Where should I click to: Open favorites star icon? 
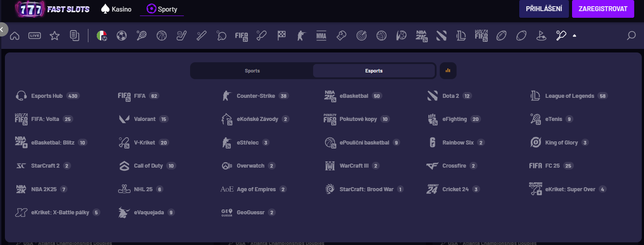pos(55,36)
